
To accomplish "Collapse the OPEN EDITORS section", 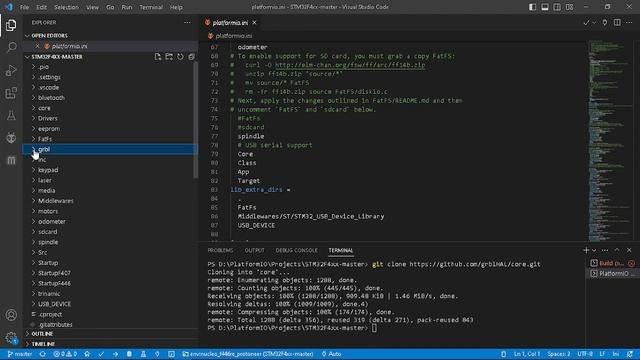I will [x=110, y=36].
